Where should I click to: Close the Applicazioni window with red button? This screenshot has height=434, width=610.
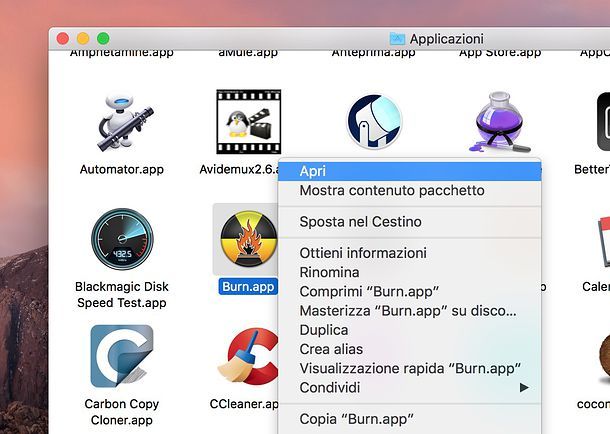63,38
